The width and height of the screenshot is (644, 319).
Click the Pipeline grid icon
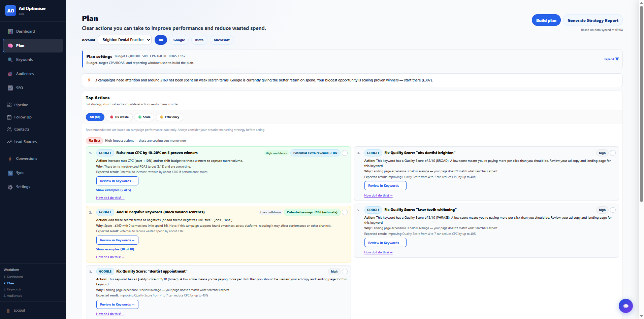pyautogui.click(x=9, y=105)
